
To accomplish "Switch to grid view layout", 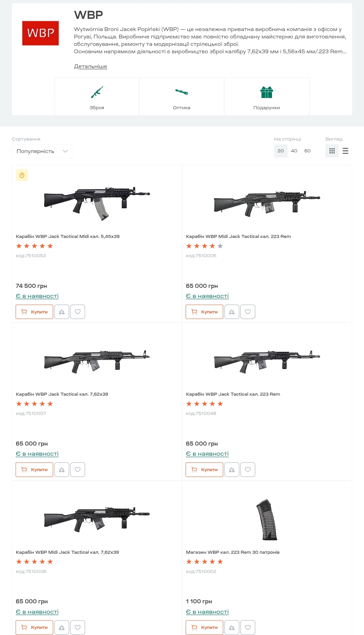I will (x=332, y=151).
